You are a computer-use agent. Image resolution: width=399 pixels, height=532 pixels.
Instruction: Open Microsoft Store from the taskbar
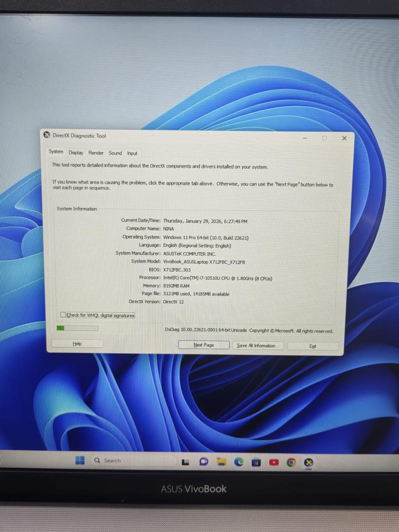click(256, 462)
